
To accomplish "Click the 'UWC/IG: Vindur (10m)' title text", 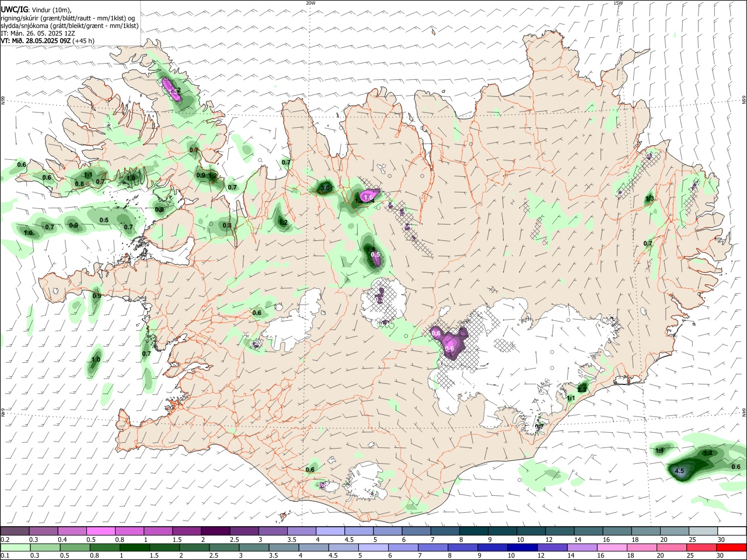I will [x=36, y=9].
